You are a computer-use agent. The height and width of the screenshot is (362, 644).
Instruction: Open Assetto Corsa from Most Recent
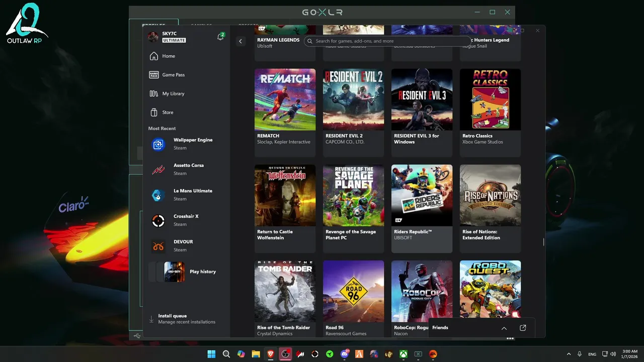[x=186, y=169]
